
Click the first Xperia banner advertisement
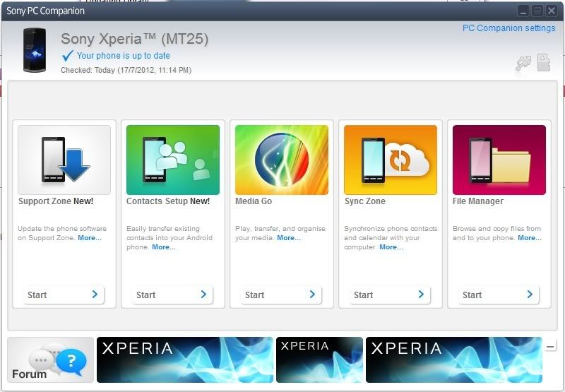pyautogui.click(x=184, y=360)
